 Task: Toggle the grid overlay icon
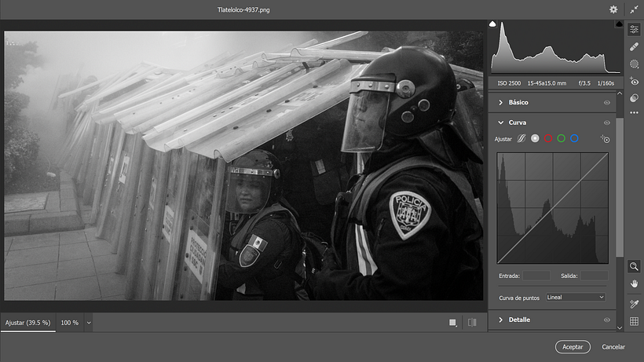click(634, 321)
